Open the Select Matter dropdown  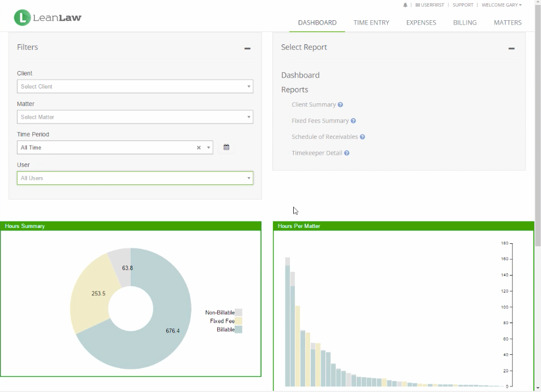(x=135, y=117)
